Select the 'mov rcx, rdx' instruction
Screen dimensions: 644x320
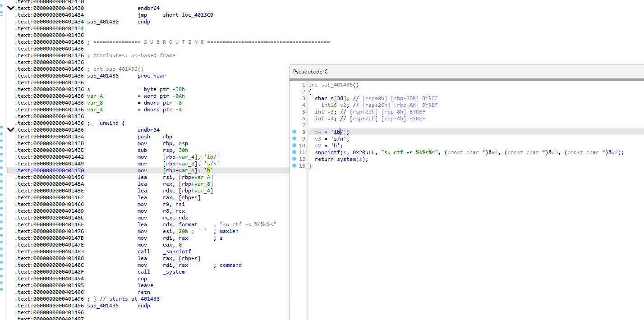click(x=163, y=218)
